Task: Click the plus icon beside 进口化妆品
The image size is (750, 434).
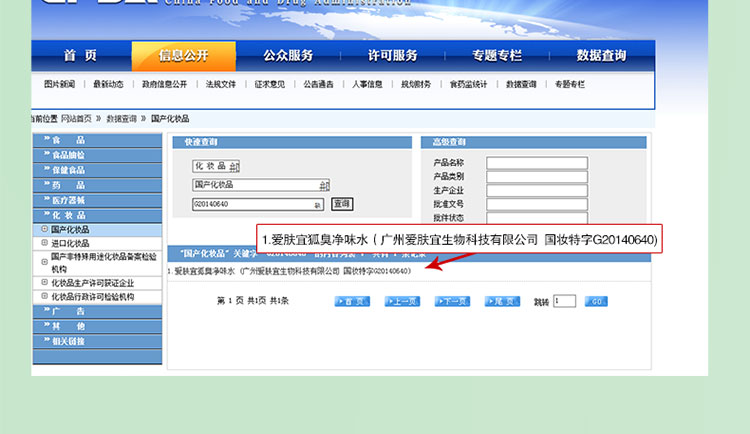Action: [44, 243]
